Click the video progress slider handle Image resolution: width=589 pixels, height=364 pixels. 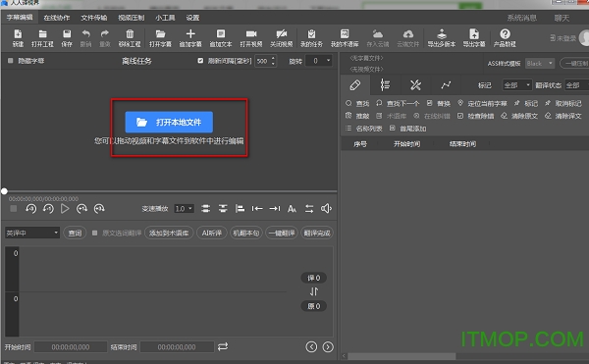(x=4, y=191)
